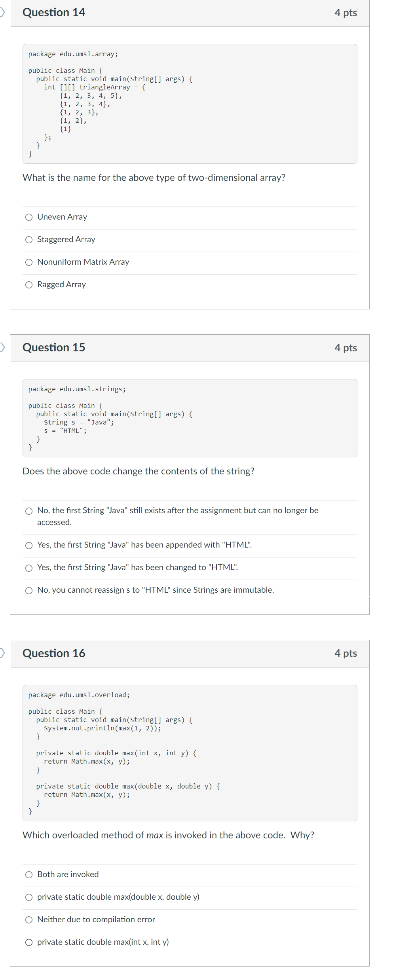Select "Ragged Array" for Question 14
This screenshot has height=980, width=395.
tap(28, 284)
